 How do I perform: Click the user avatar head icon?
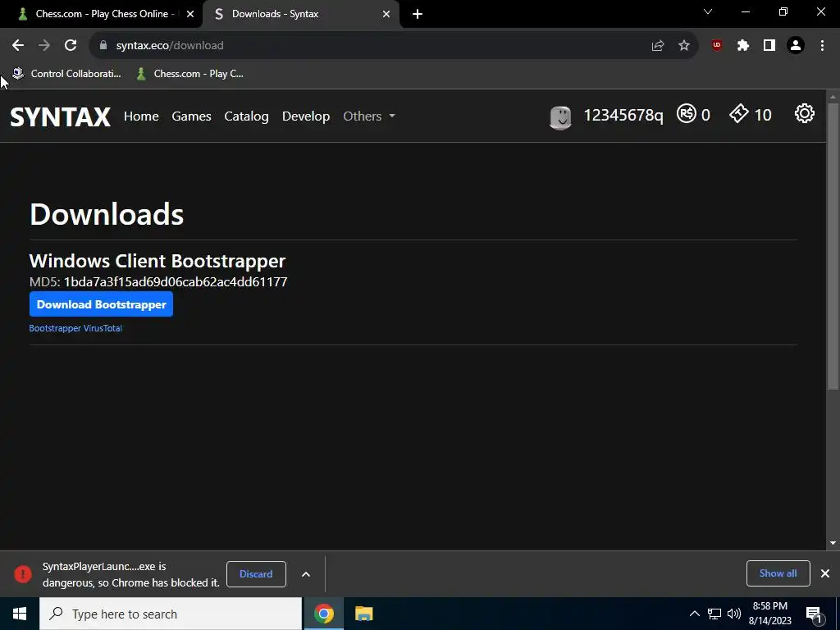(x=560, y=117)
